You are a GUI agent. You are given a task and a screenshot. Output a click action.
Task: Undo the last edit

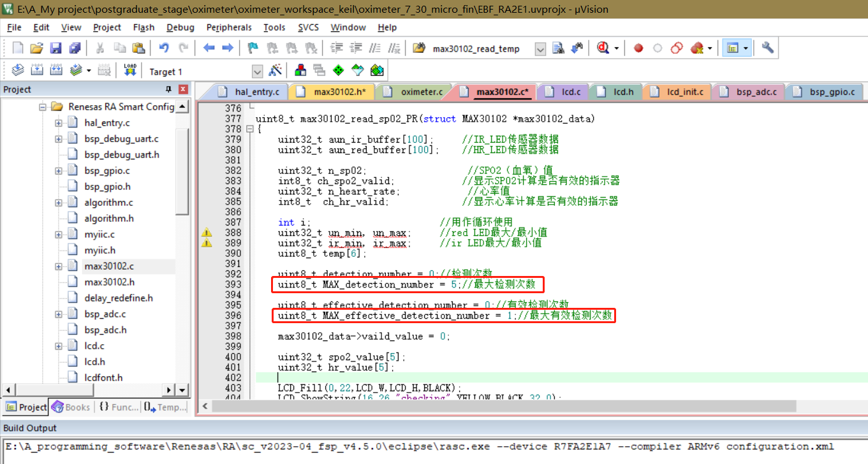pos(164,48)
